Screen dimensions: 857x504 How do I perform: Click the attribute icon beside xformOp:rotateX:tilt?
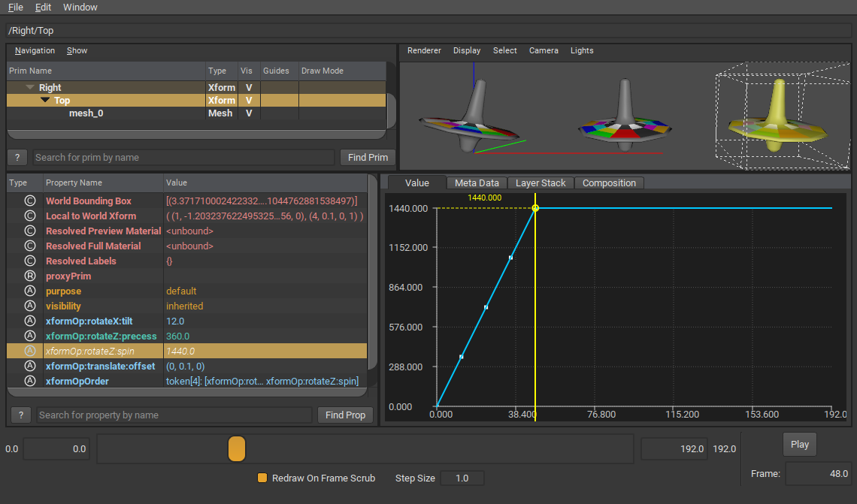(x=30, y=321)
